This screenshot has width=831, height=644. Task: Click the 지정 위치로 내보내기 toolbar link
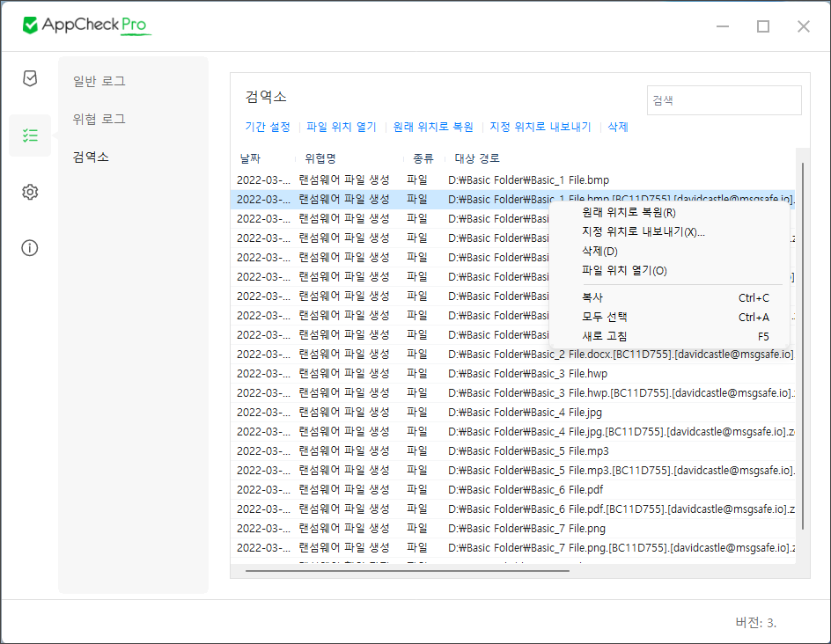tap(540, 127)
